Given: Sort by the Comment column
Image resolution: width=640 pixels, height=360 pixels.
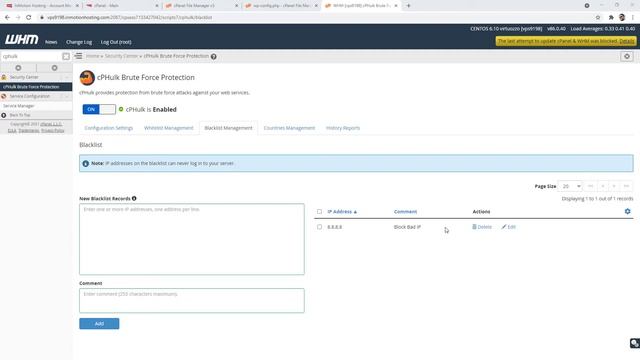Looking at the screenshot, I should click(x=405, y=211).
